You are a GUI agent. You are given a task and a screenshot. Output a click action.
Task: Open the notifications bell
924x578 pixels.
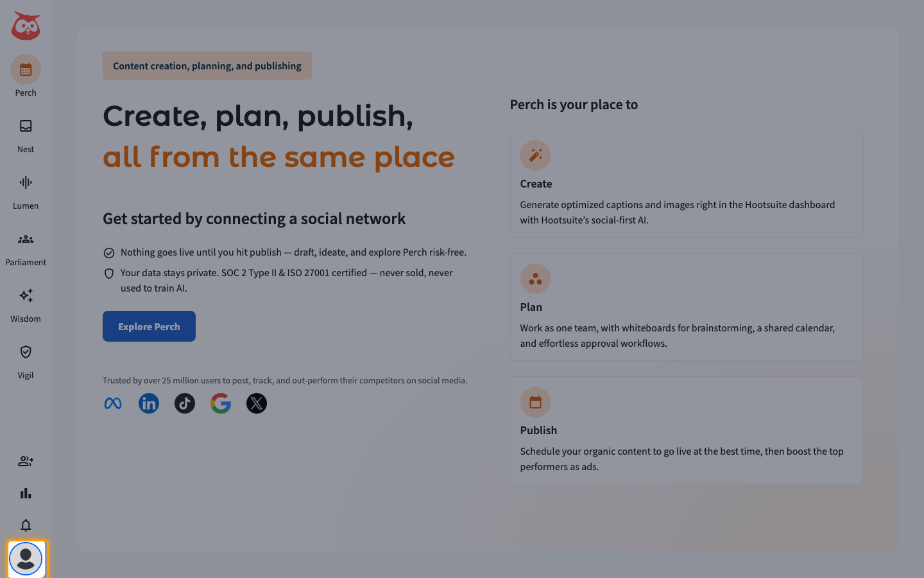coord(26,525)
